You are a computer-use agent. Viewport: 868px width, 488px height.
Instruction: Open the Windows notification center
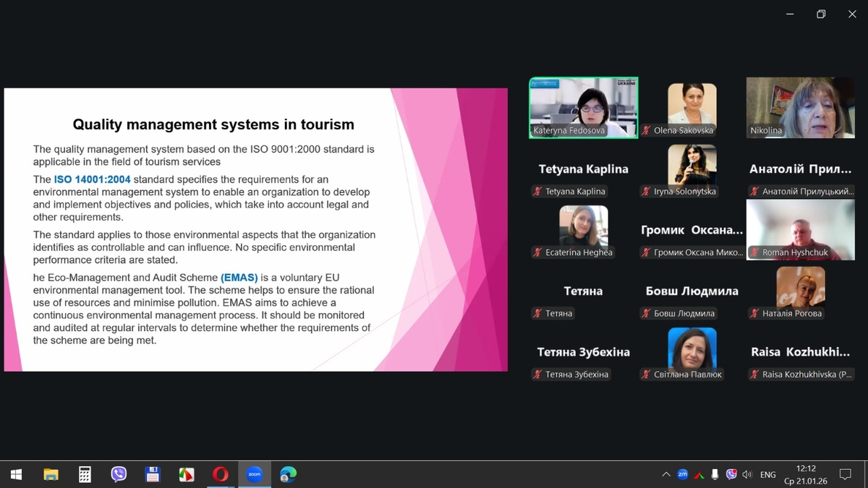point(845,474)
